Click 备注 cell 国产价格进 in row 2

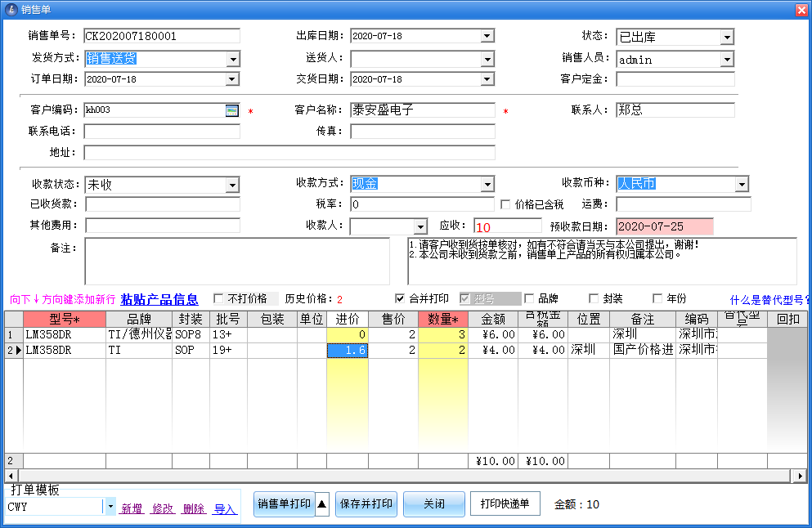(643, 351)
